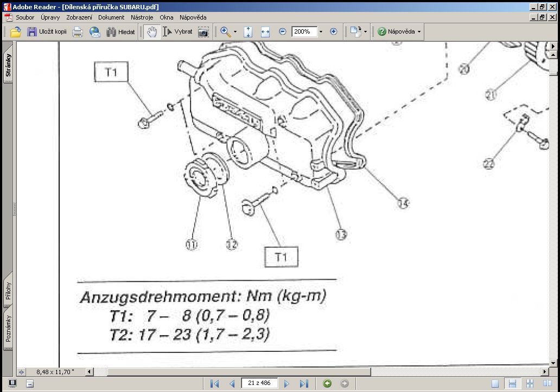Open the Přílohy side panel tab
560x392 pixels.
8,291
